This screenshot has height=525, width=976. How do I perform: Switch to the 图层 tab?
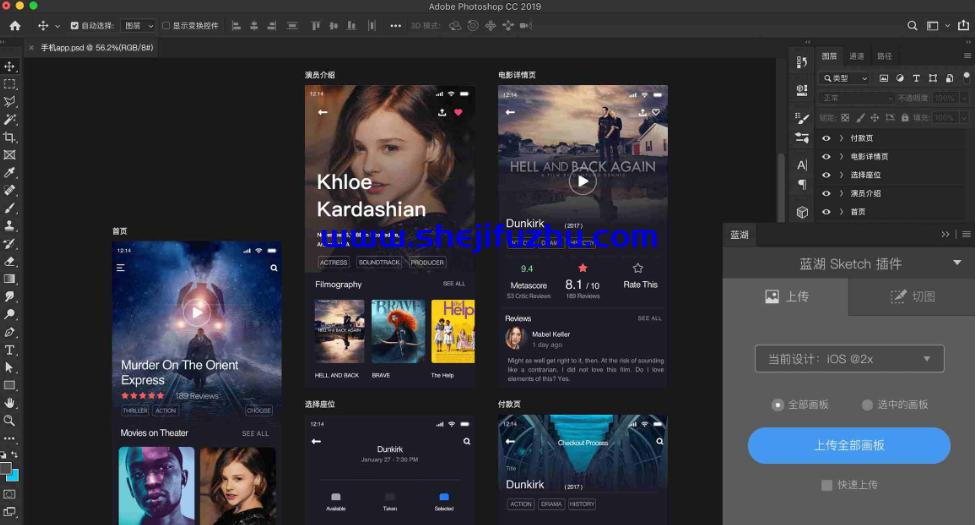[x=829, y=56]
